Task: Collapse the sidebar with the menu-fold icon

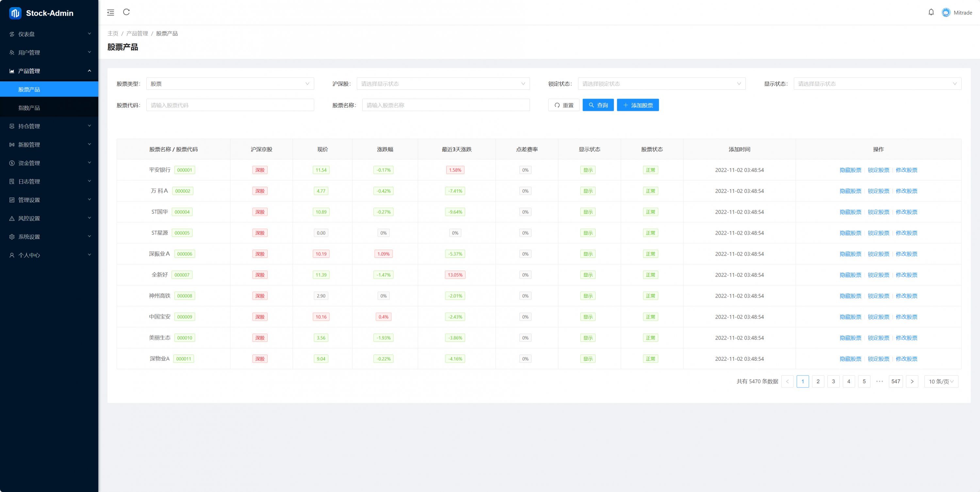Action: coord(110,12)
